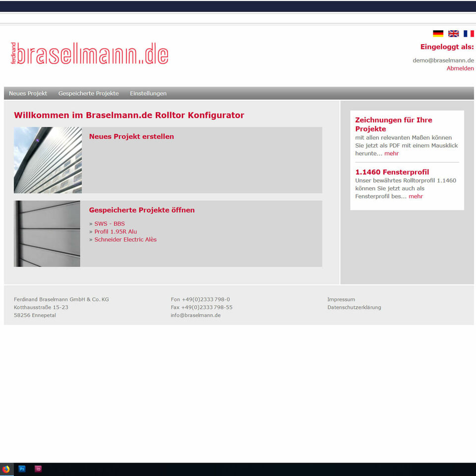The height and width of the screenshot is (476, 476).
Task: Open saved project SWS - BBS
Action: (x=110, y=224)
